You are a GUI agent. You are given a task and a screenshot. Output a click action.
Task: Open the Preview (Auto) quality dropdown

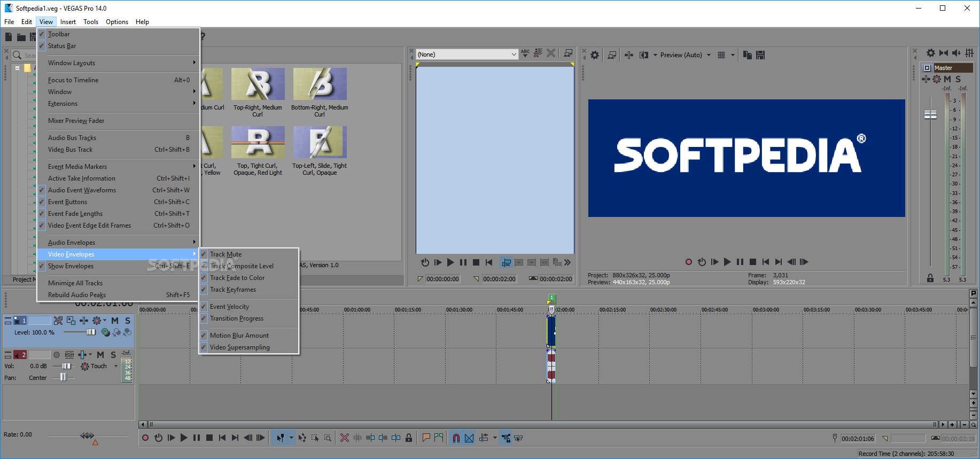(709, 55)
